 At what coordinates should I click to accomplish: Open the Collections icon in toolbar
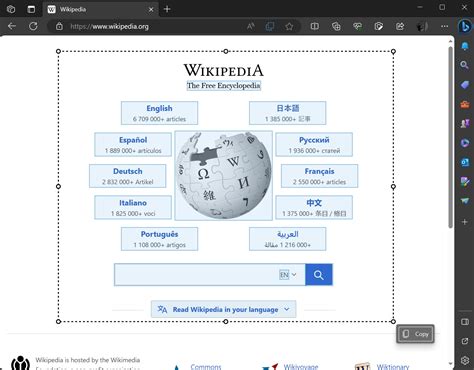coord(336,26)
